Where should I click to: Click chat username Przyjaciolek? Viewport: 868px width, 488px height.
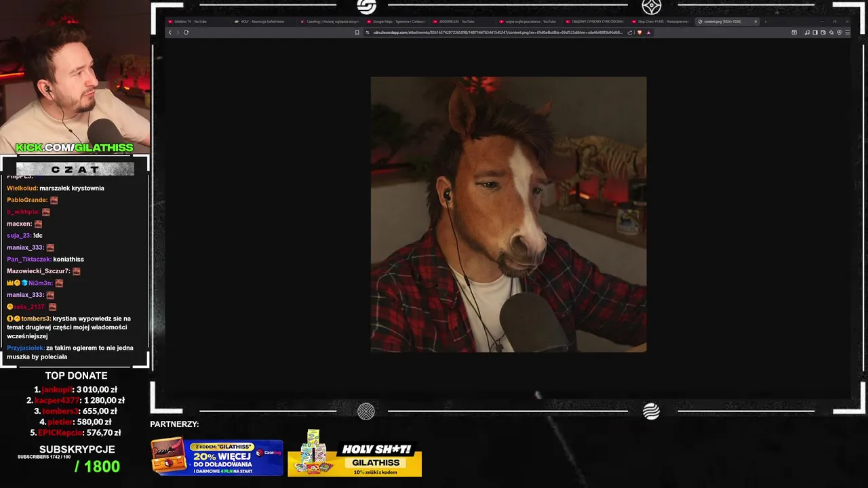pos(25,348)
